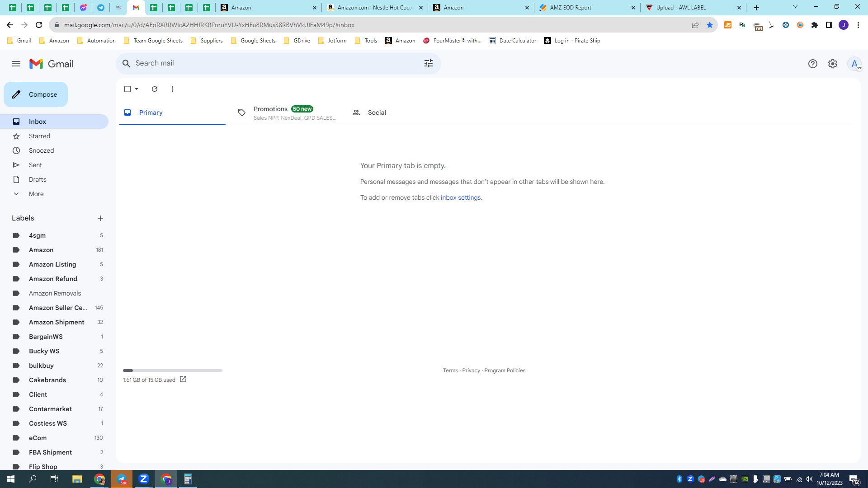Image resolution: width=868 pixels, height=488 pixels.
Task: Click the storage usage progress bar
Action: pos(172,371)
